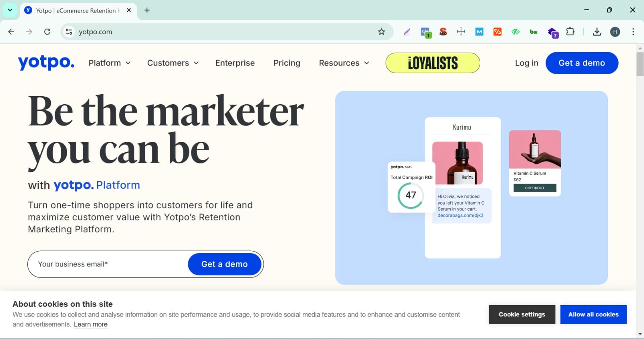644x339 pixels.
Task: Click the Kurimu card title
Action: (462, 127)
